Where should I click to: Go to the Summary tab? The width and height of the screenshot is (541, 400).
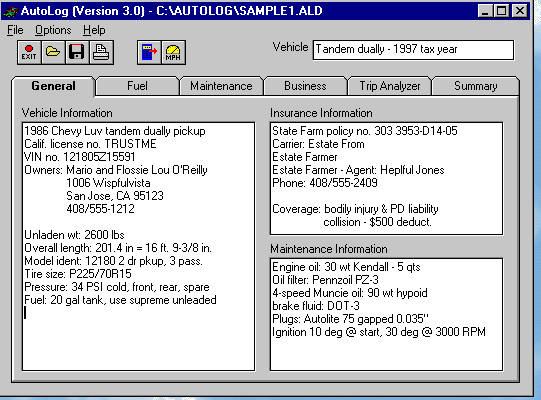475,86
